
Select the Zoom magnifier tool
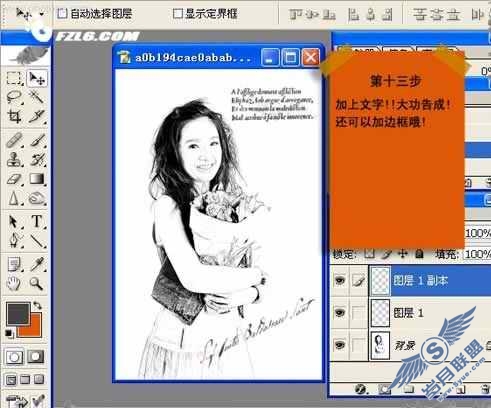(x=36, y=283)
